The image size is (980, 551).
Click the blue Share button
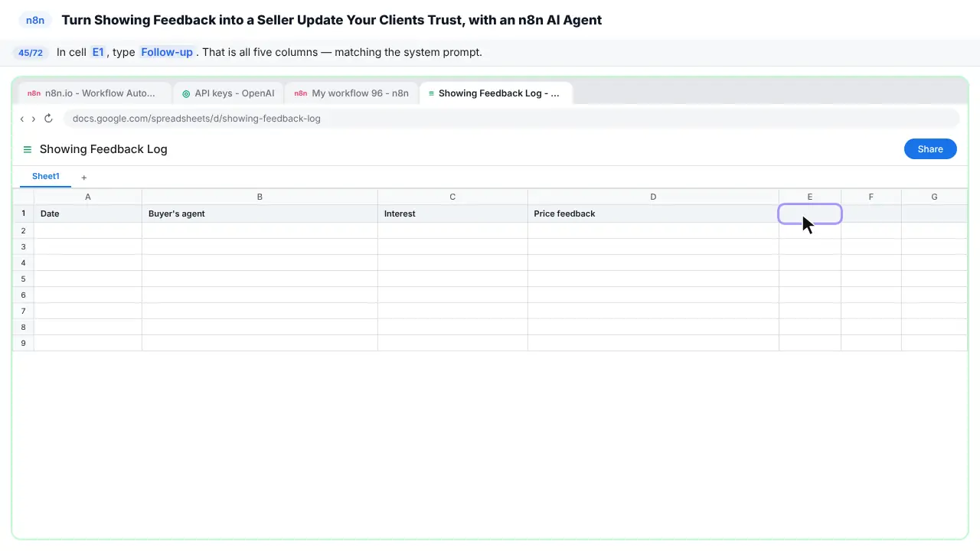click(x=930, y=149)
